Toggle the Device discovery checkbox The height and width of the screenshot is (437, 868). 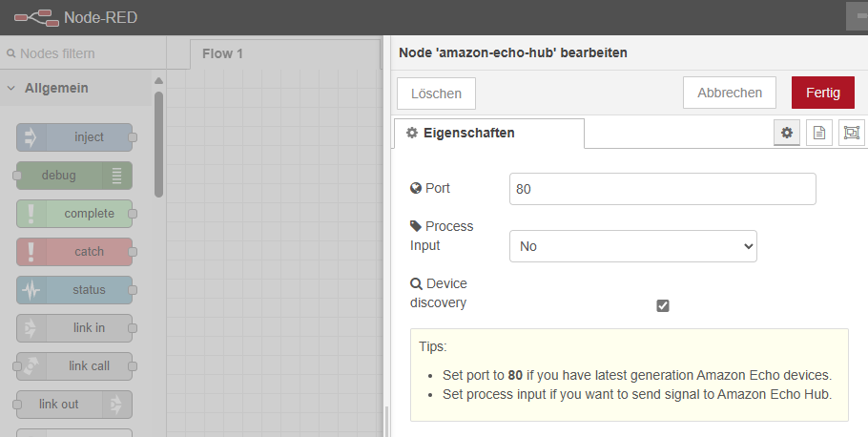[663, 305]
